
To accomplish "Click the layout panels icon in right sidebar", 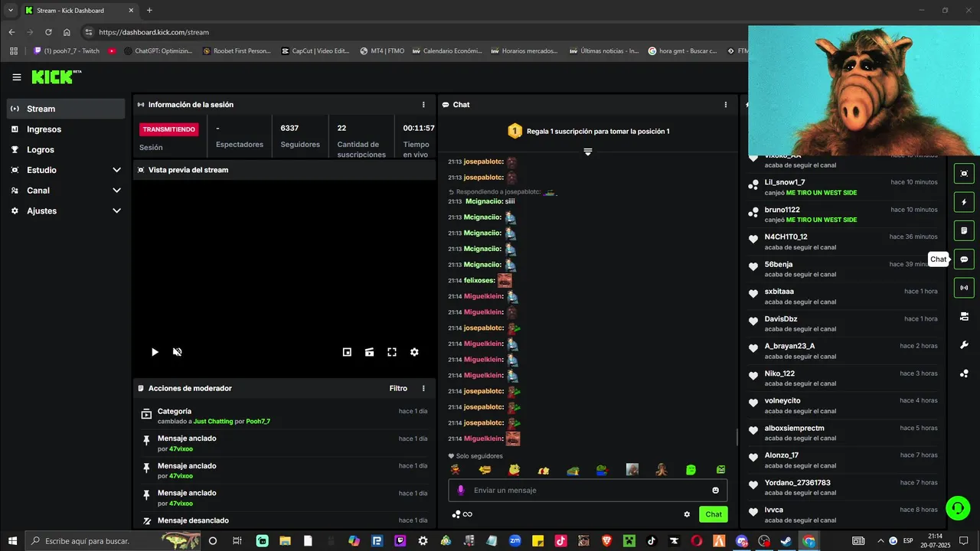I will point(964,316).
